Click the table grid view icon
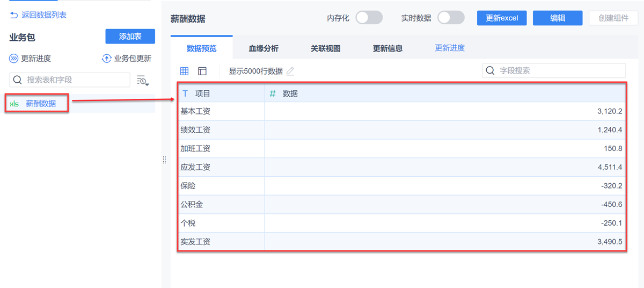This screenshot has width=644, height=288. pos(184,71)
